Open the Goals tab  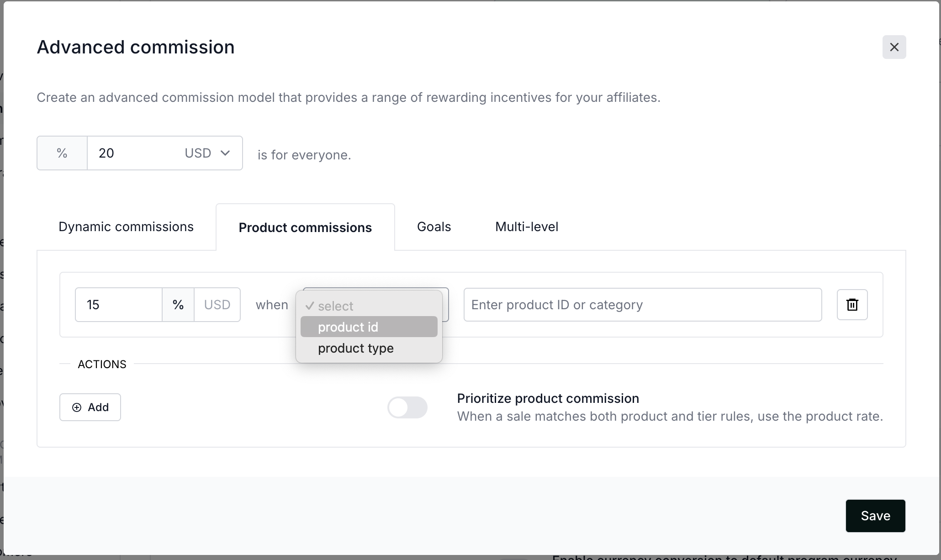[434, 227]
